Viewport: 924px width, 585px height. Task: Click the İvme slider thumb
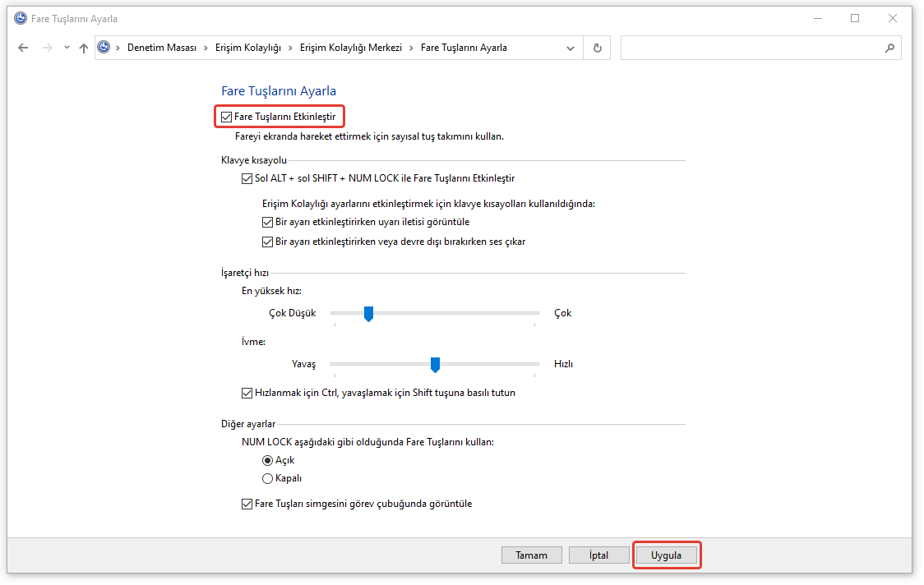pos(435,364)
